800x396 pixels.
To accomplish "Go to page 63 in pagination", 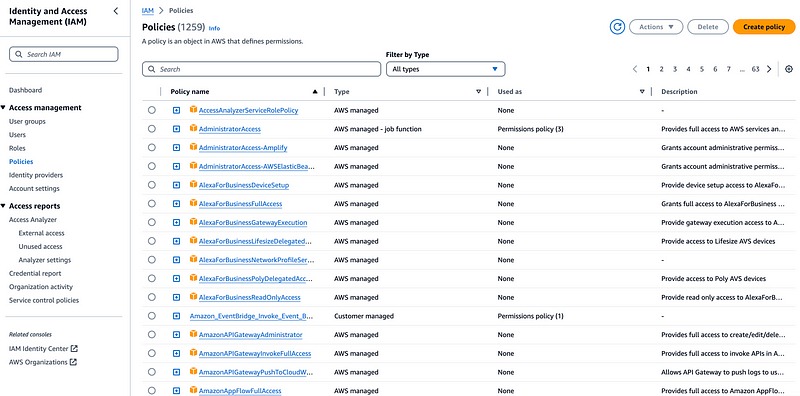I will click(x=755, y=69).
